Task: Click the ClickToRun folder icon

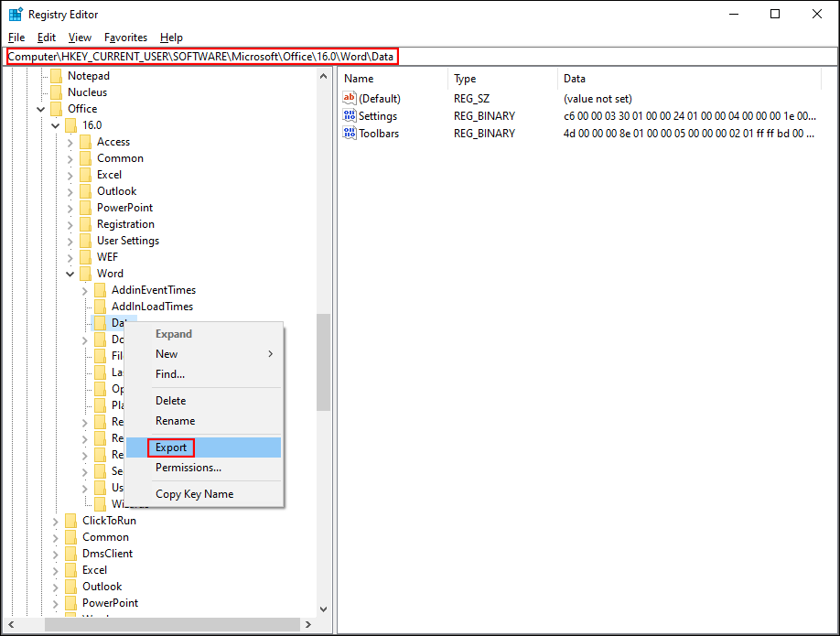Action: point(70,521)
